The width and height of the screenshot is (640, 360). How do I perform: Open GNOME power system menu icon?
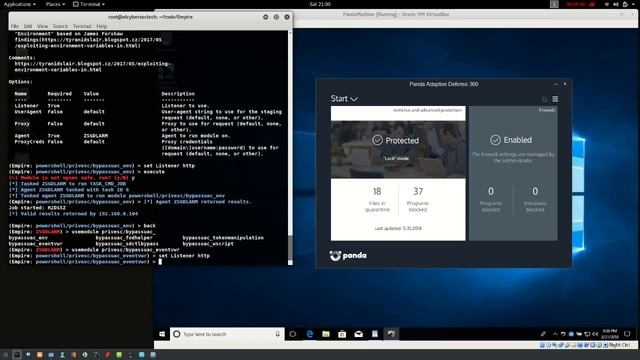(626, 4)
